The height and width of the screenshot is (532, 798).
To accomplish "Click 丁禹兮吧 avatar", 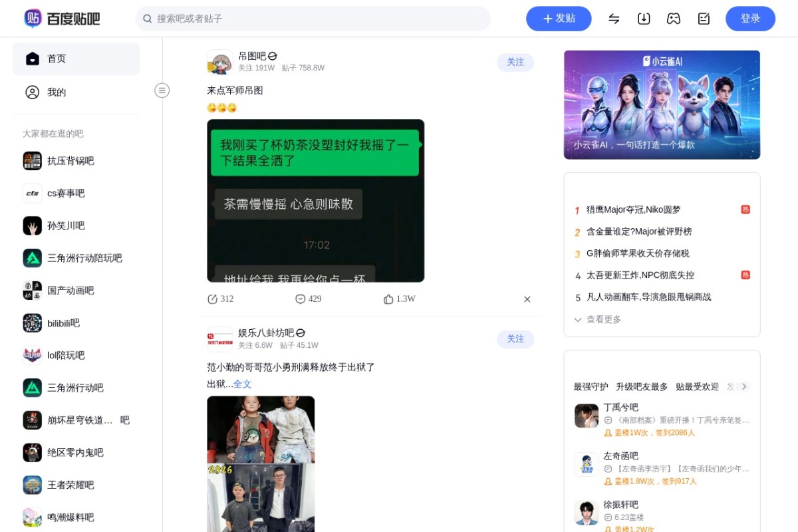I will pos(587,416).
